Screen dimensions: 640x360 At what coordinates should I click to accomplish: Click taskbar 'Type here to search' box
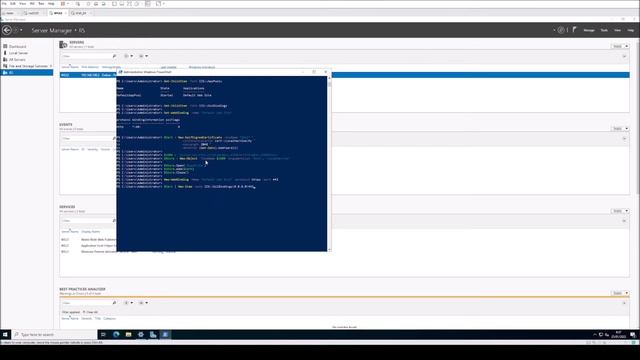tap(55, 334)
